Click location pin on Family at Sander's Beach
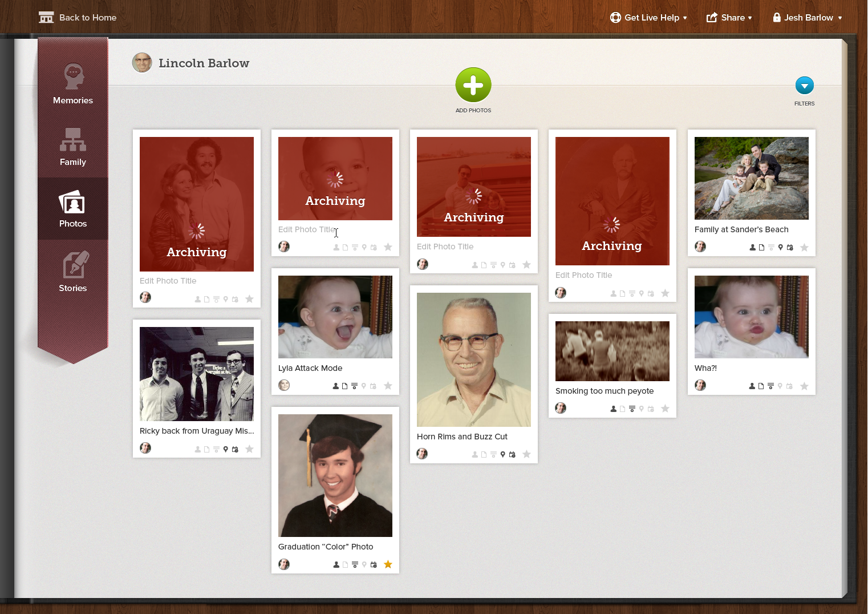The height and width of the screenshot is (614, 868). [780, 248]
